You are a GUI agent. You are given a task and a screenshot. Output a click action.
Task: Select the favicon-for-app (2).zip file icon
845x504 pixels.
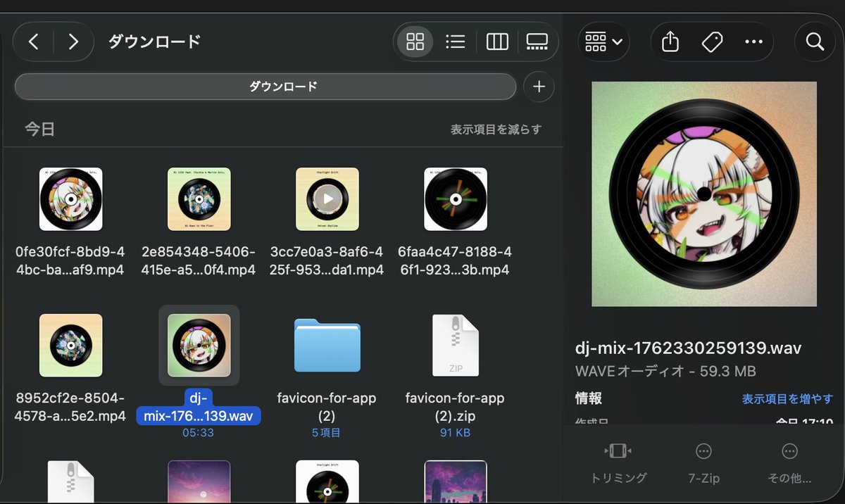pos(456,346)
